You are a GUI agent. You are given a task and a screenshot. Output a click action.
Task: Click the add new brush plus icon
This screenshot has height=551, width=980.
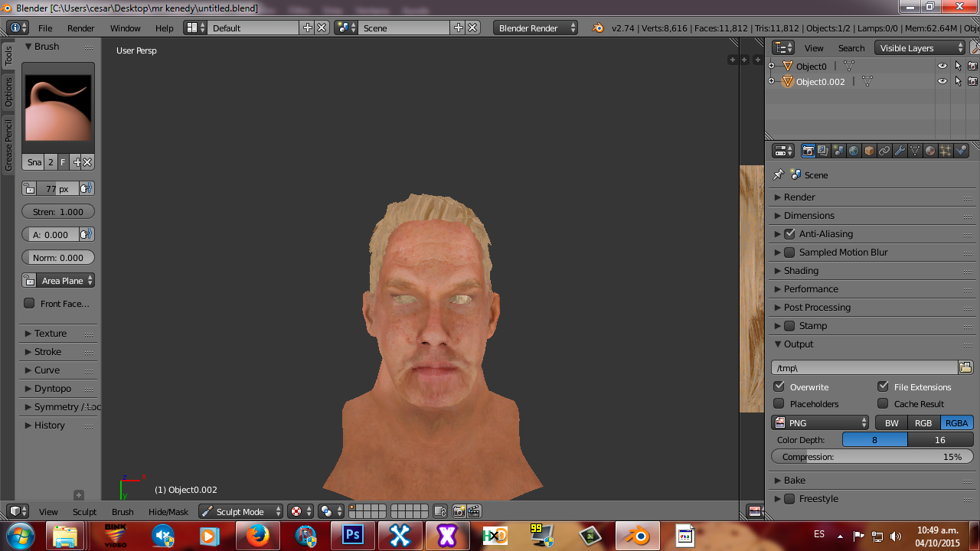[x=77, y=162]
